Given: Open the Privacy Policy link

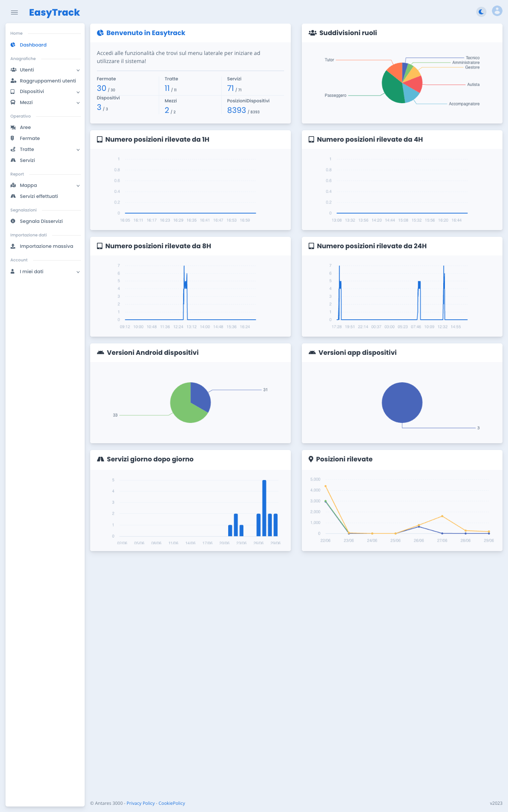Looking at the screenshot, I should pyautogui.click(x=141, y=803).
